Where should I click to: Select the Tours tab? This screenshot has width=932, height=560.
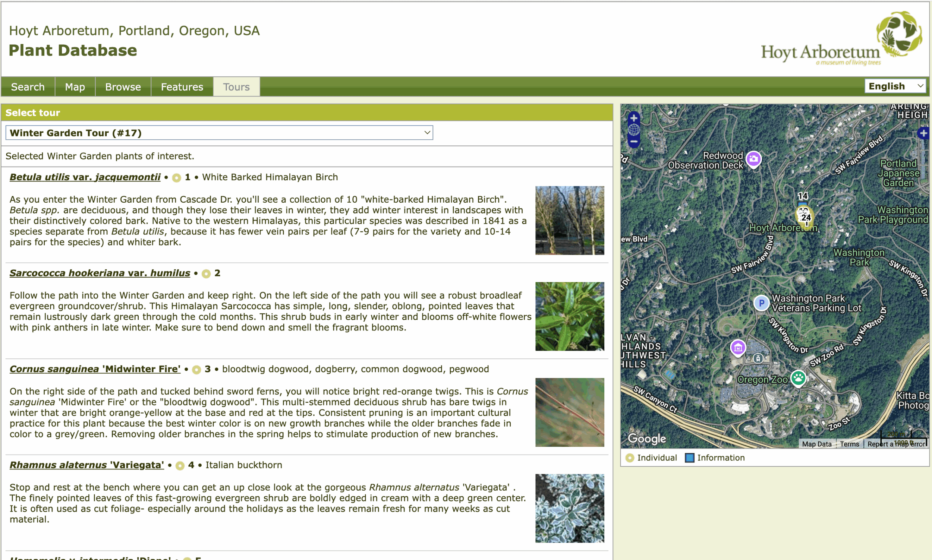(236, 87)
